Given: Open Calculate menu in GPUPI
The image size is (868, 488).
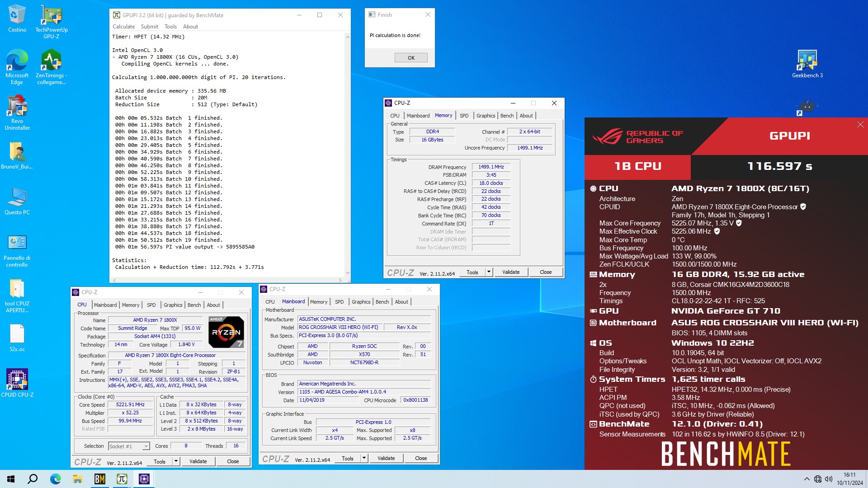Looking at the screenshot, I should tap(123, 27).
